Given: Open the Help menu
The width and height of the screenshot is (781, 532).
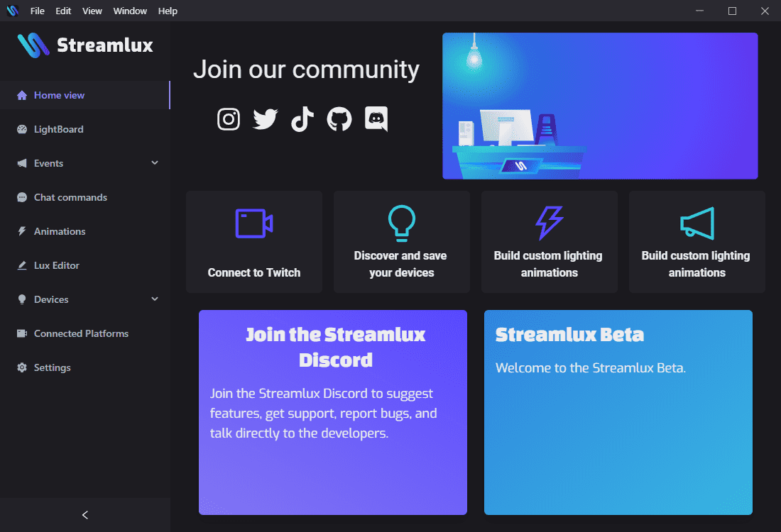Looking at the screenshot, I should (168, 11).
